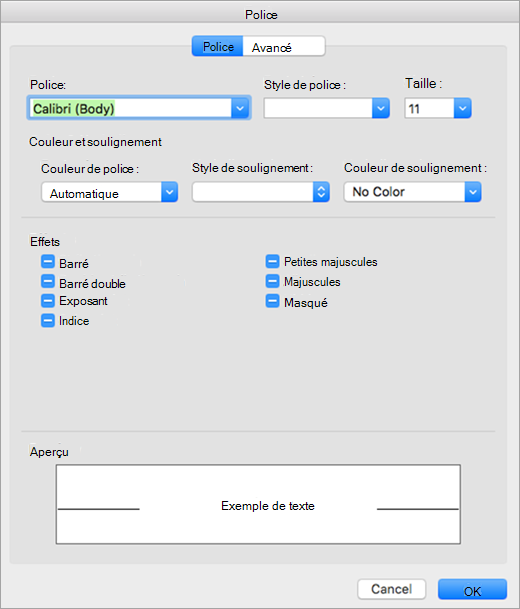Open the Police font name dropdown arrow
The image size is (520, 609).
click(240, 108)
